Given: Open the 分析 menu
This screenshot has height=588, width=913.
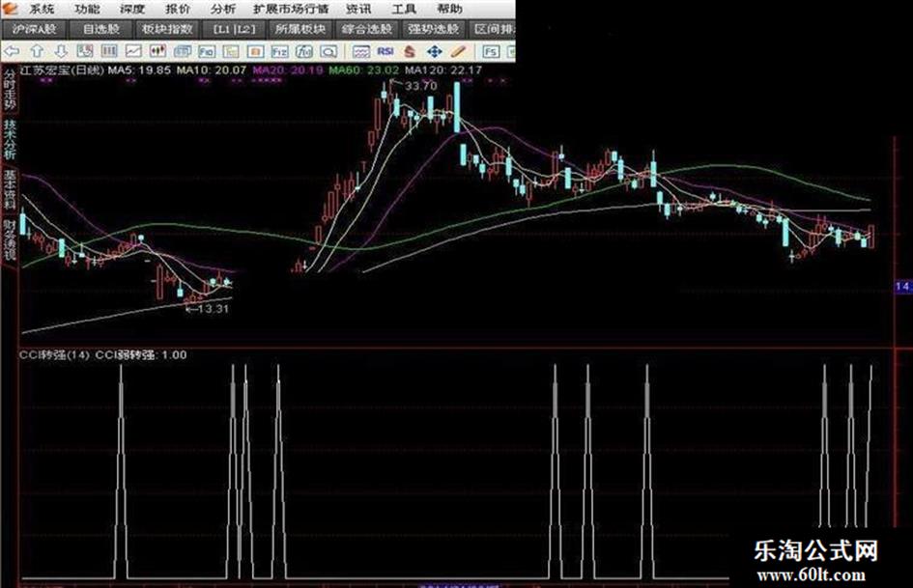Looking at the screenshot, I should point(223,10).
